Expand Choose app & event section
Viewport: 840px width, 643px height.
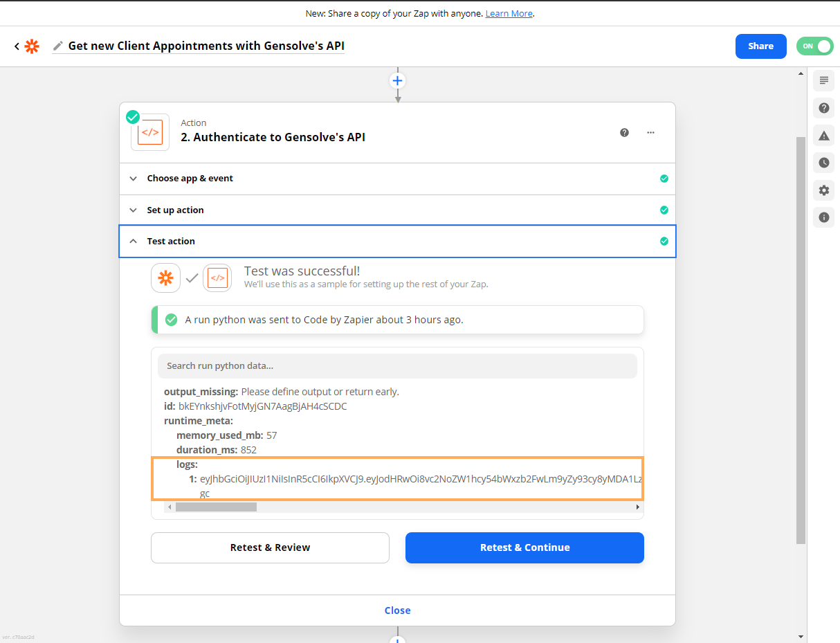[x=397, y=179]
